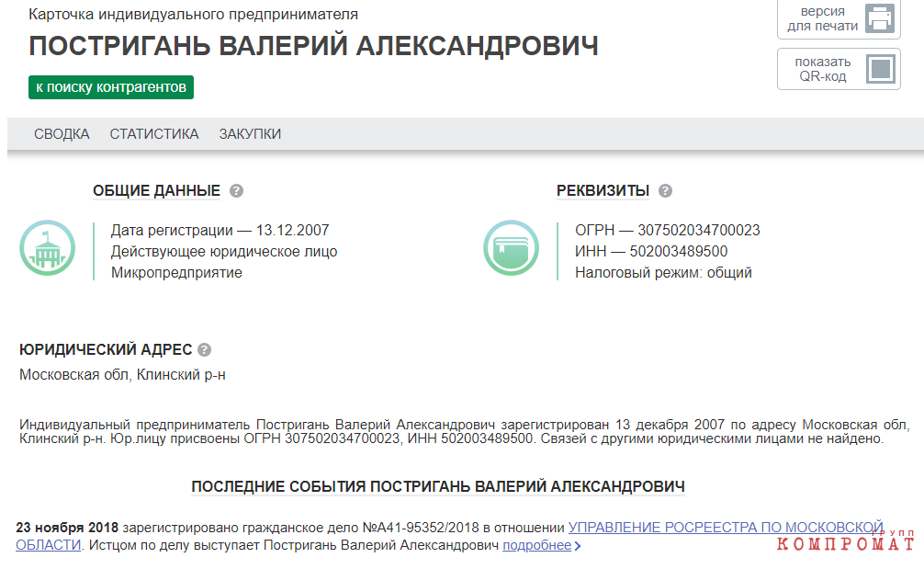Select the ЗАКУПКИ tab
The height and width of the screenshot is (569, 924).
[x=250, y=134]
